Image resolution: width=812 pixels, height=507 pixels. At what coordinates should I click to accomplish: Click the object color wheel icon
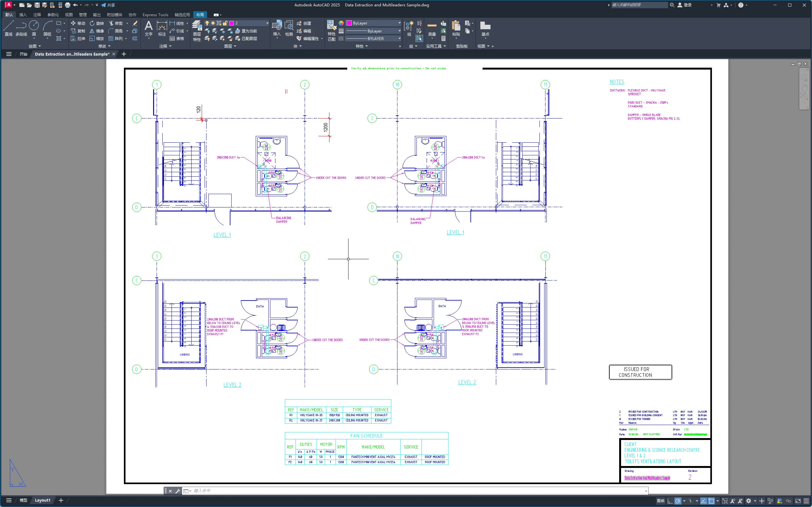click(x=341, y=23)
